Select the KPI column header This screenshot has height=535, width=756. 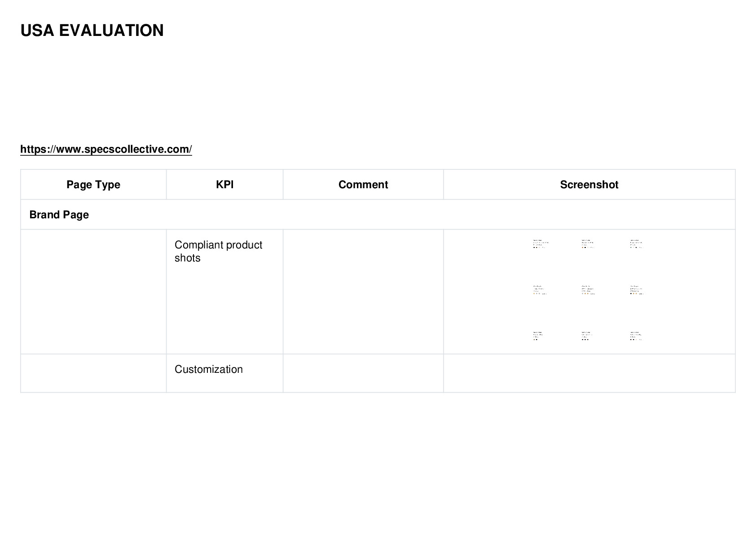click(224, 185)
